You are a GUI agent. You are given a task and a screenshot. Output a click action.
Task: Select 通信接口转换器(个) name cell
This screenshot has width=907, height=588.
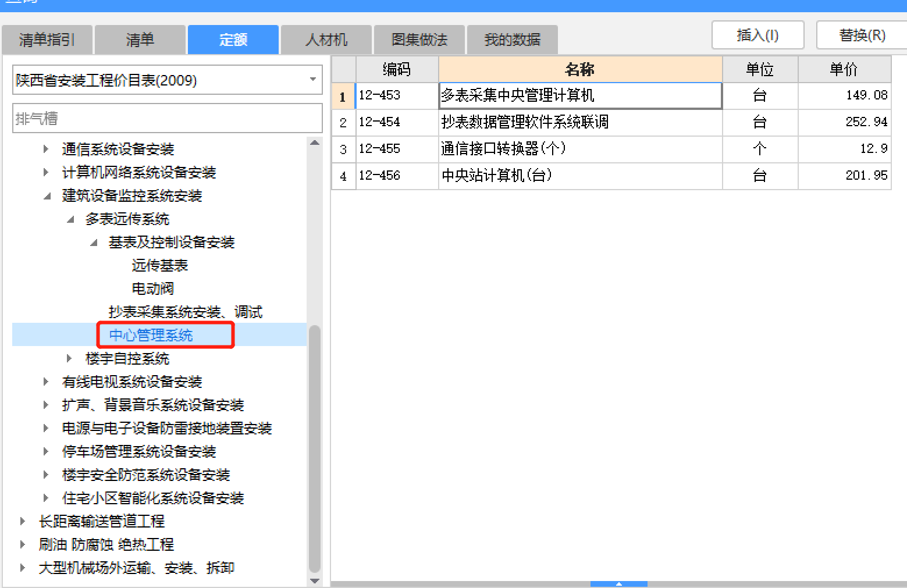pyautogui.click(x=580, y=149)
